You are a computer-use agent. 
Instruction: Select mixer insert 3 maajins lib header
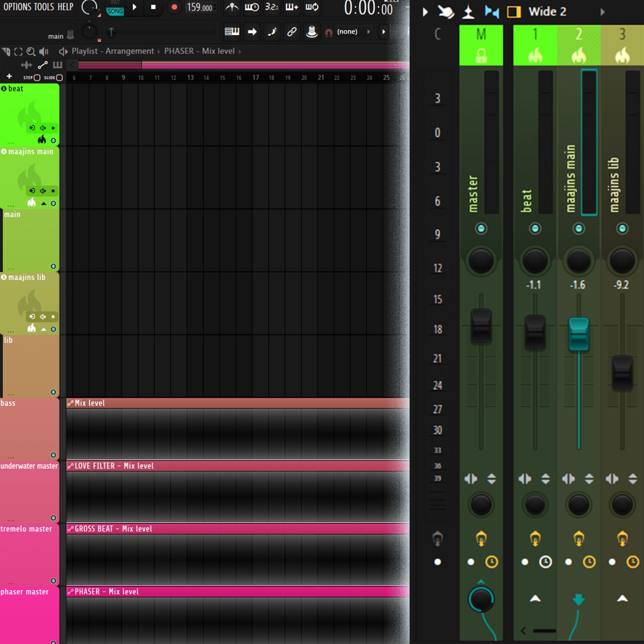tap(623, 45)
